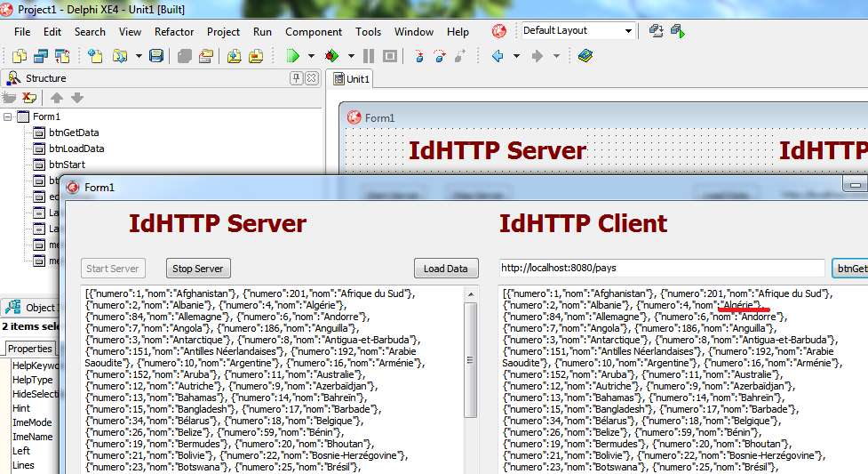Click the Pause debugger icon

(369, 56)
